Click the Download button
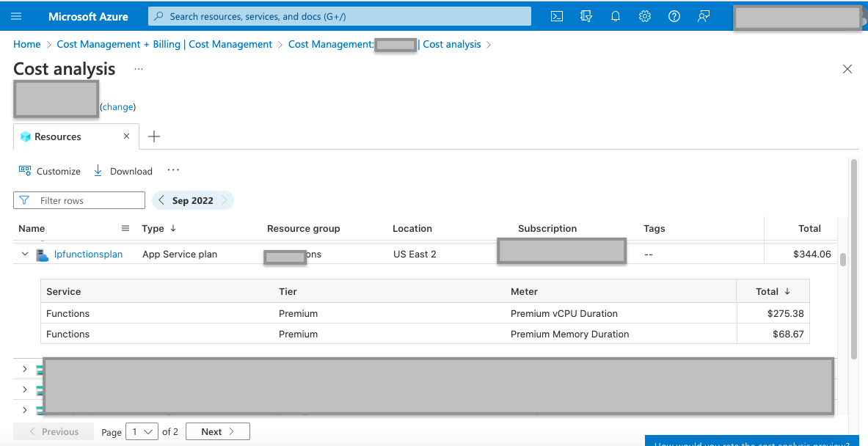The height and width of the screenshot is (446, 868). [123, 171]
